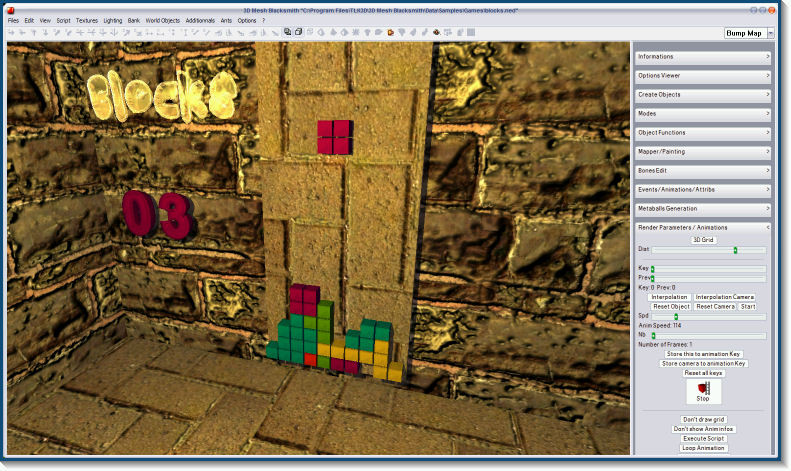Click the "Anim Speed: 114" label
Image resolution: width=791 pixels, height=471 pixels.
660,326
